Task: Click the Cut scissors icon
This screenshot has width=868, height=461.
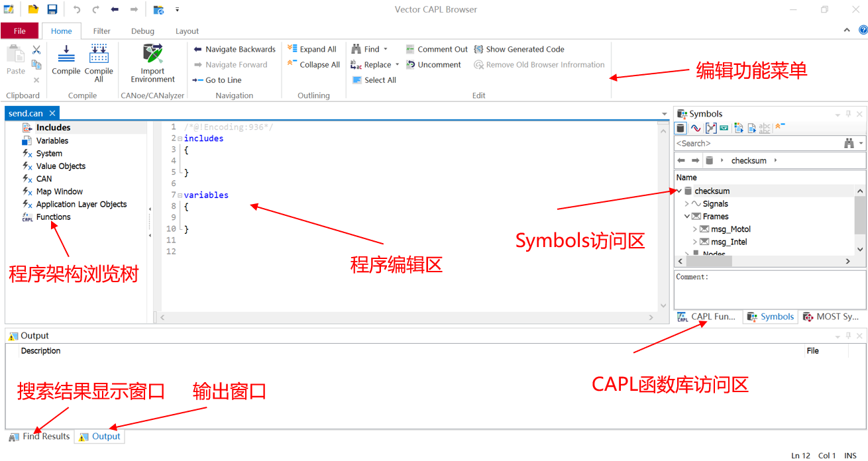Action: pos(36,50)
